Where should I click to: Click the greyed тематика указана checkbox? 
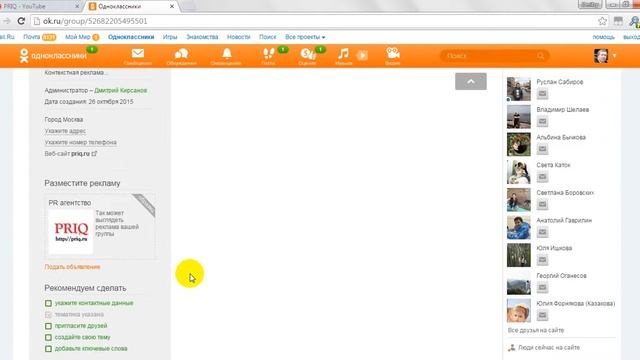[x=48, y=315]
